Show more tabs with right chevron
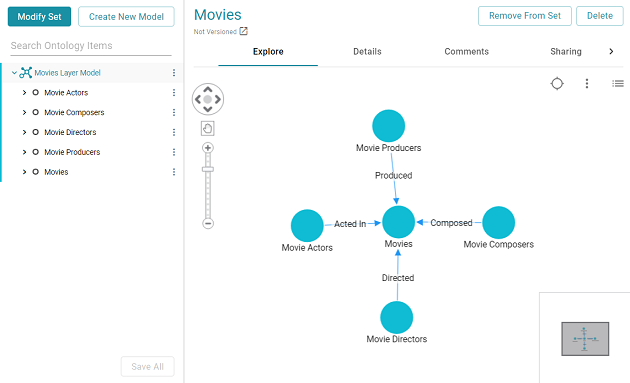Viewport: 630px width, 383px height. pyautogui.click(x=611, y=51)
